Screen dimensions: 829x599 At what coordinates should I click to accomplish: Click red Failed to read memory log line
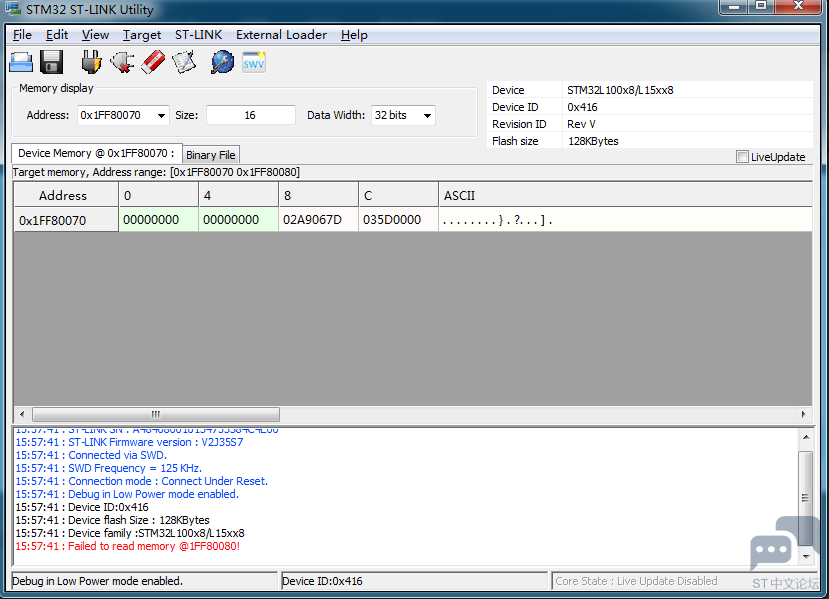pos(127,546)
